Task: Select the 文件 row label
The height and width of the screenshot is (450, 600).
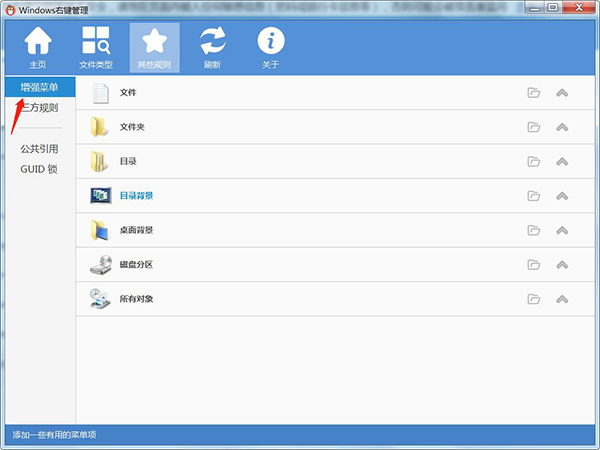Action: pyautogui.click(x=128, y=93)
